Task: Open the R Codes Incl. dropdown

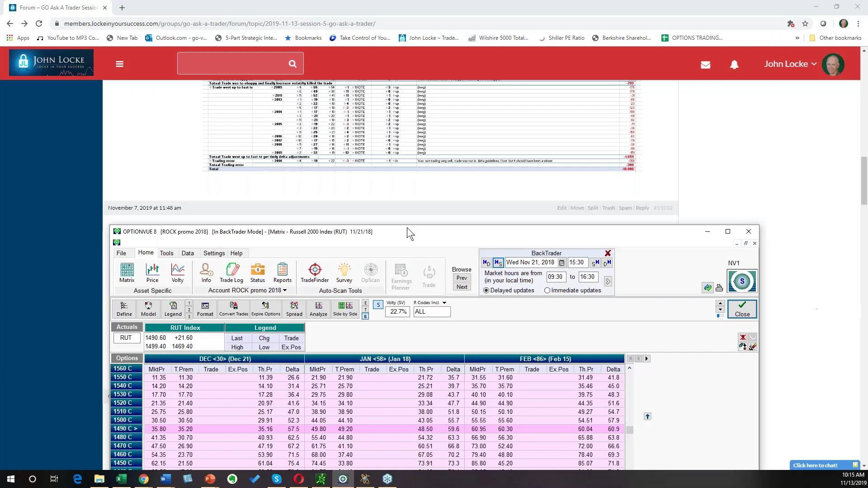Action: [444, 303]
